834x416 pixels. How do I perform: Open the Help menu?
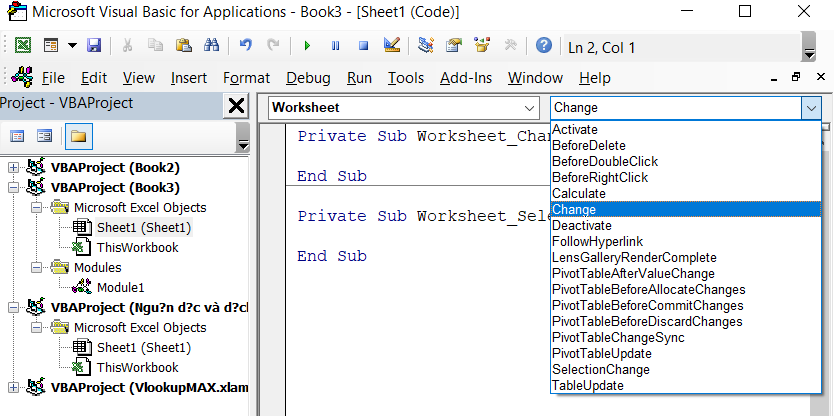tap(595, 78)
